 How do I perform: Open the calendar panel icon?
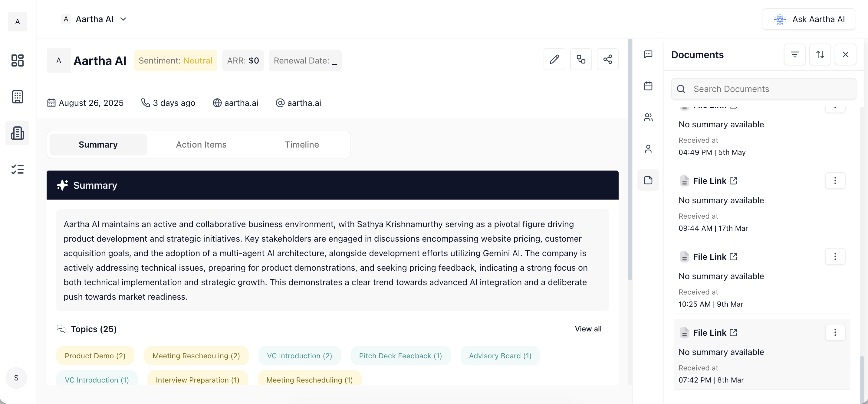click(x=648, y=86)
